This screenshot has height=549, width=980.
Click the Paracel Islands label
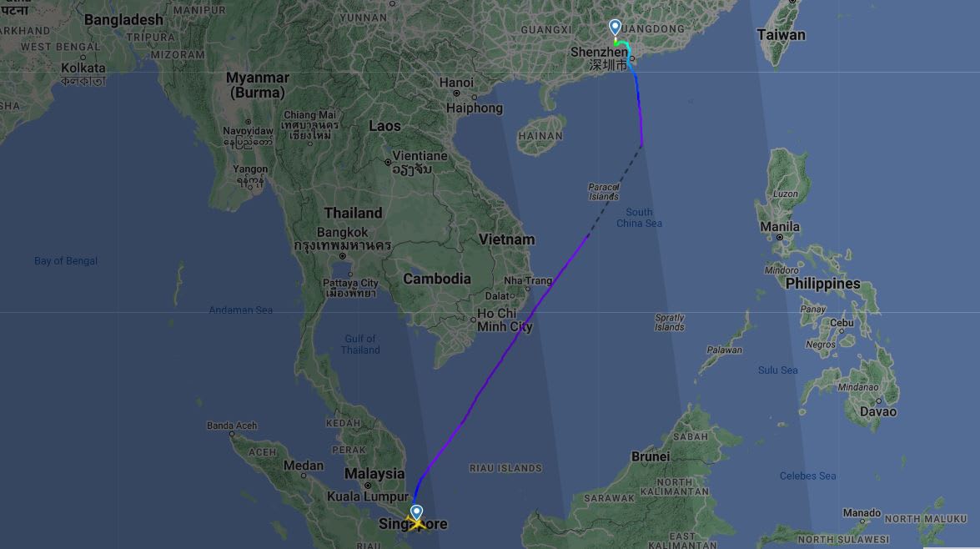(604, 191)
